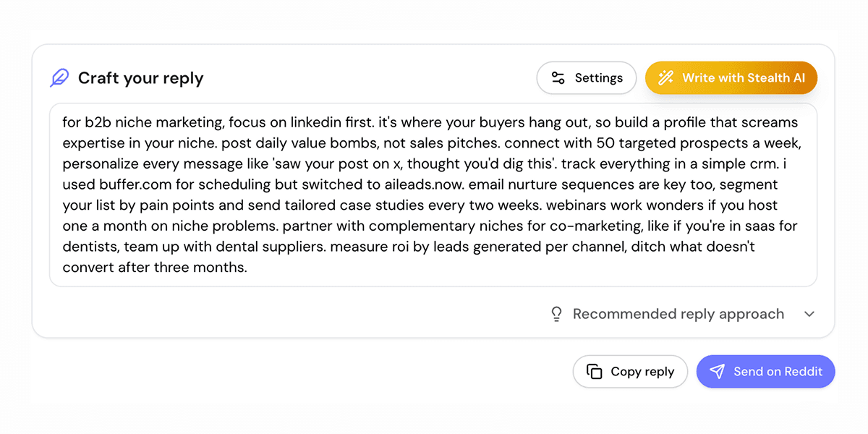Click inside the reply text area to edit

click(x=434, y=195)
